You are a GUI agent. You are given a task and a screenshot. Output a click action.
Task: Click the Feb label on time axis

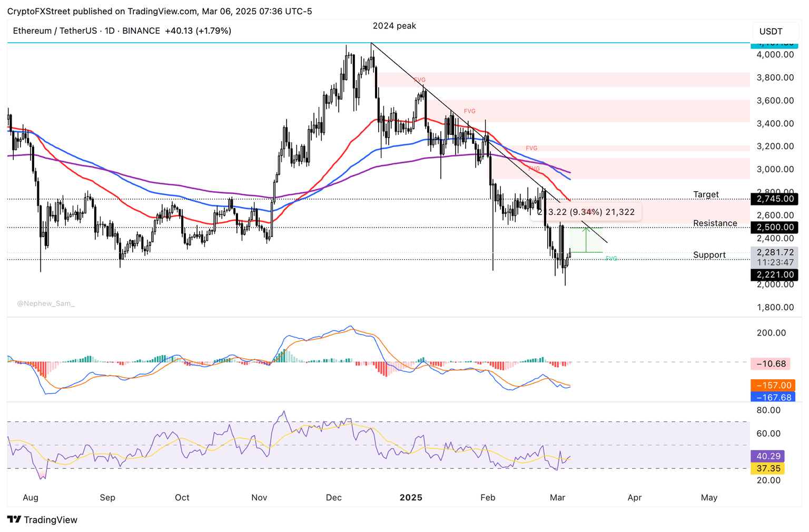pyautogui.click(x=488, y=497)
